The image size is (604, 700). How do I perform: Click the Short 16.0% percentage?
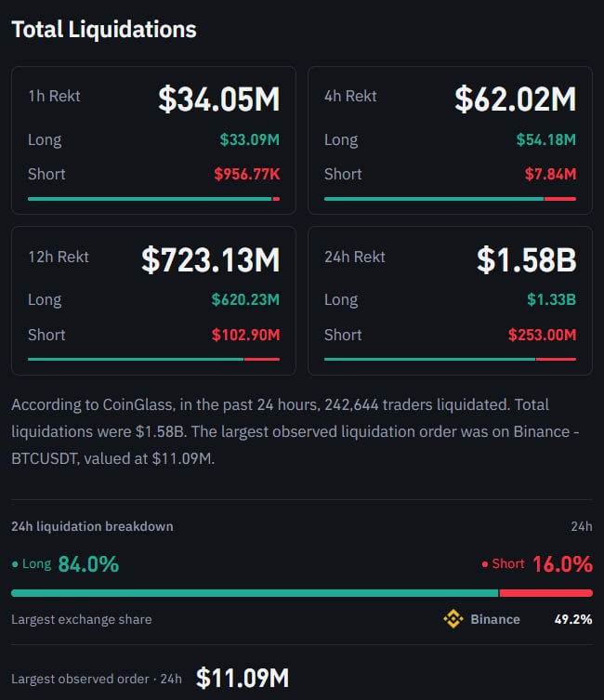pos(562,564)
